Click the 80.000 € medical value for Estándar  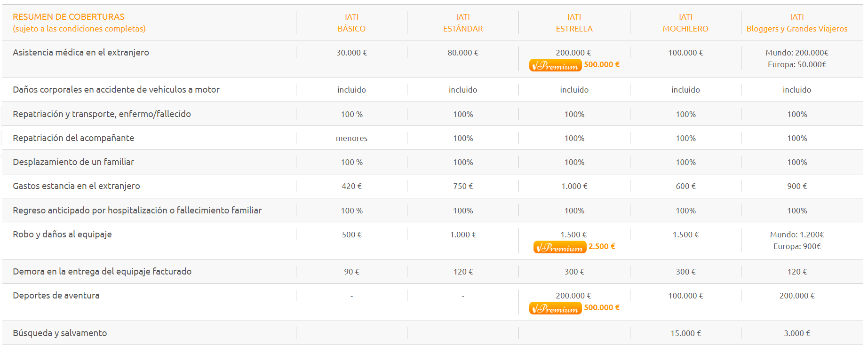coord(463,53)
